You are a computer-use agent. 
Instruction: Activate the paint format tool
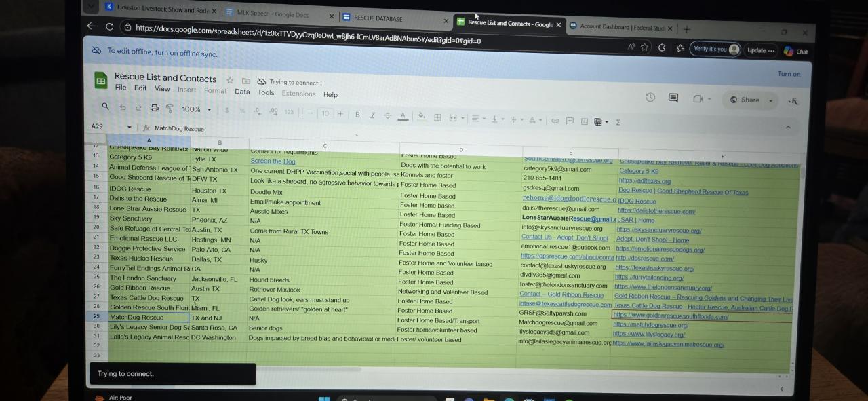(170, 109)
